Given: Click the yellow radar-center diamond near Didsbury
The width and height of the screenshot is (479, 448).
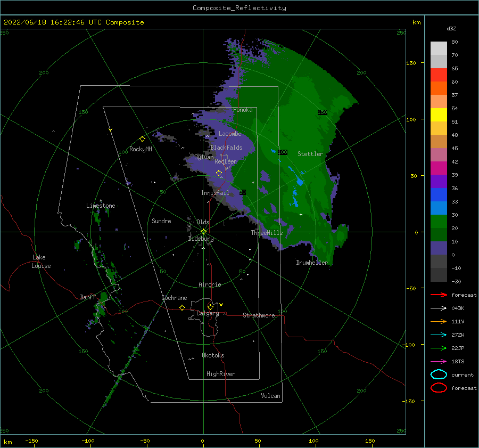Looking at the screenshot, I should tap(203, 232).
